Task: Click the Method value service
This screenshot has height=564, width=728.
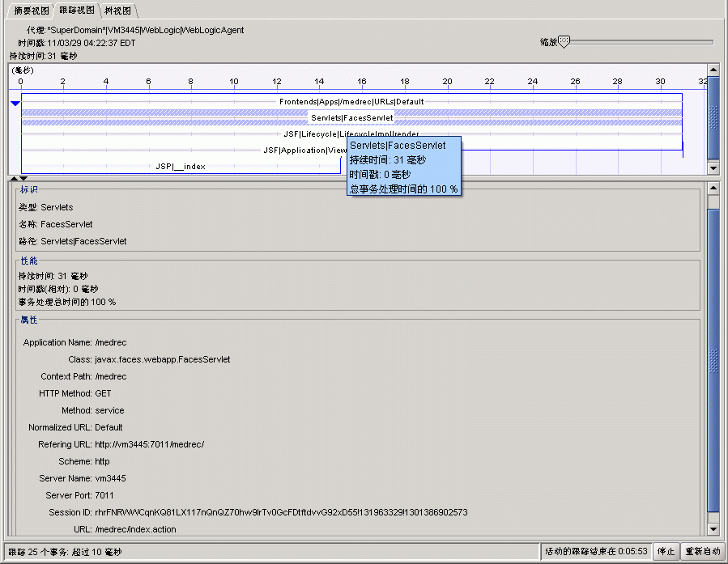Action: point(109,410)
